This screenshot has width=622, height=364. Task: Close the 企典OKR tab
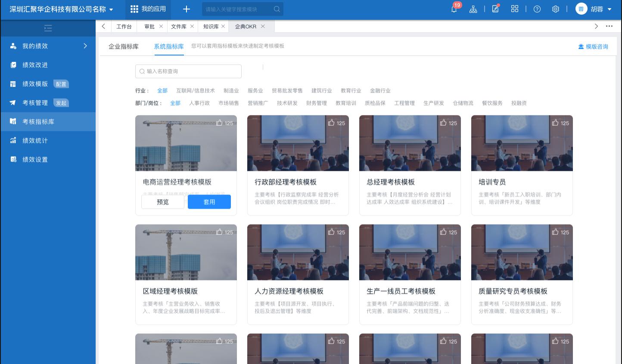coord(263,26)
